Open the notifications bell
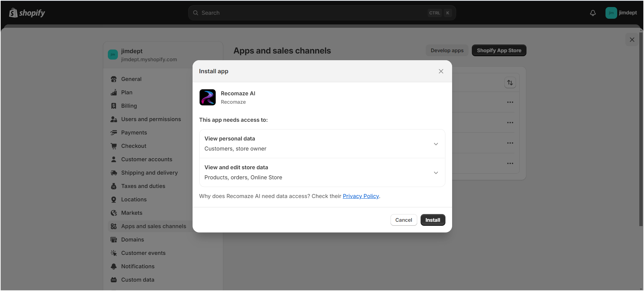Viewport: 644px width, 291px height. [x=593, y=13]
